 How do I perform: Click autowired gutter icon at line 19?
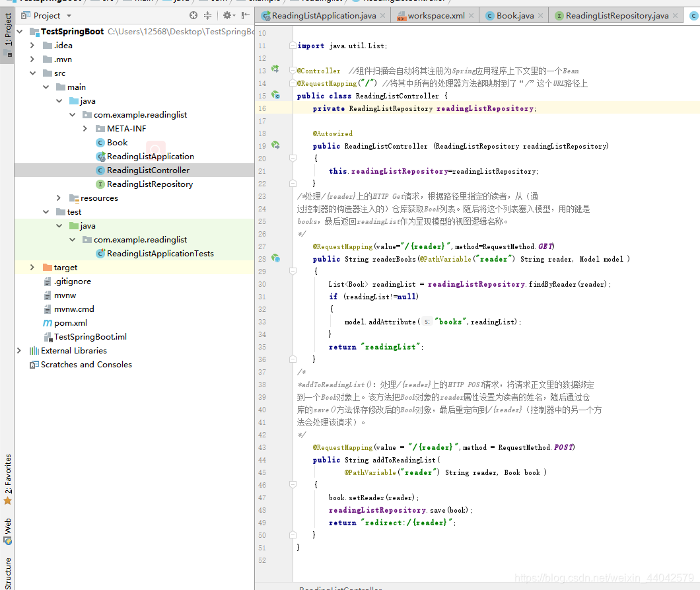[276, 145]
